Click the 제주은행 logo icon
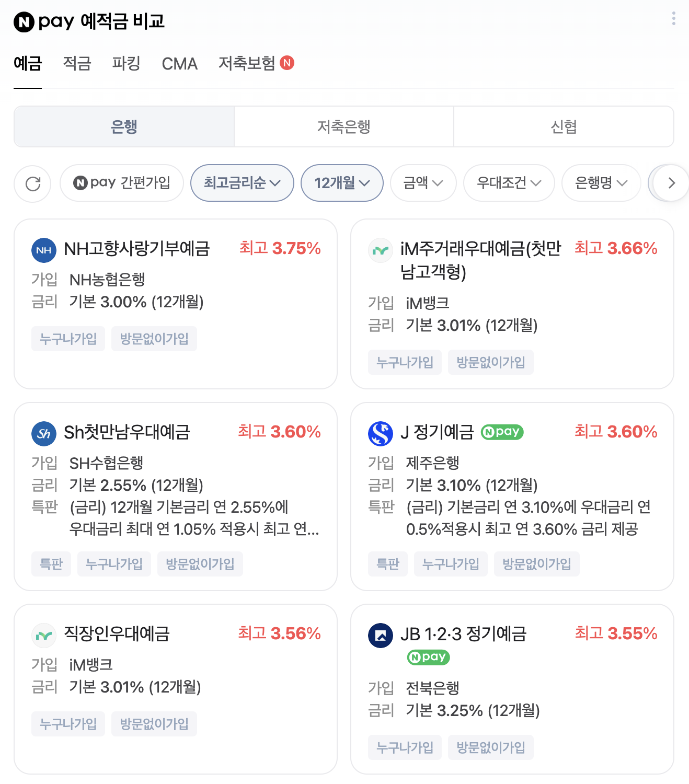689x784 pixels. pos(381,434)
